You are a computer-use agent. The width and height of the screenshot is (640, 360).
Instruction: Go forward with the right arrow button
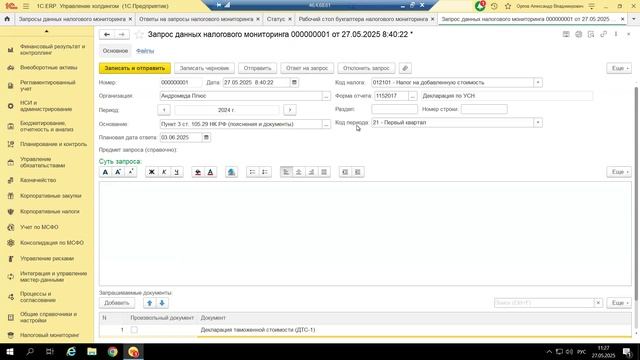point(122,35)
